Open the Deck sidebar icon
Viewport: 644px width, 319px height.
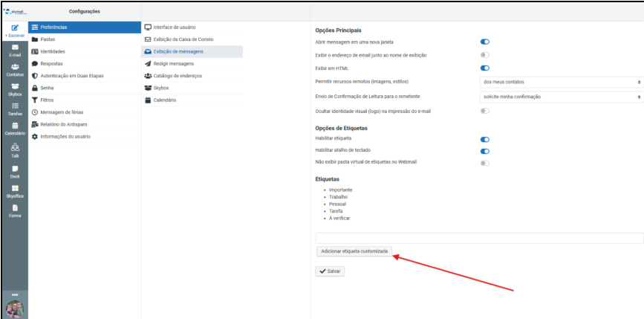pyautogui.click(x=15, y=170)
